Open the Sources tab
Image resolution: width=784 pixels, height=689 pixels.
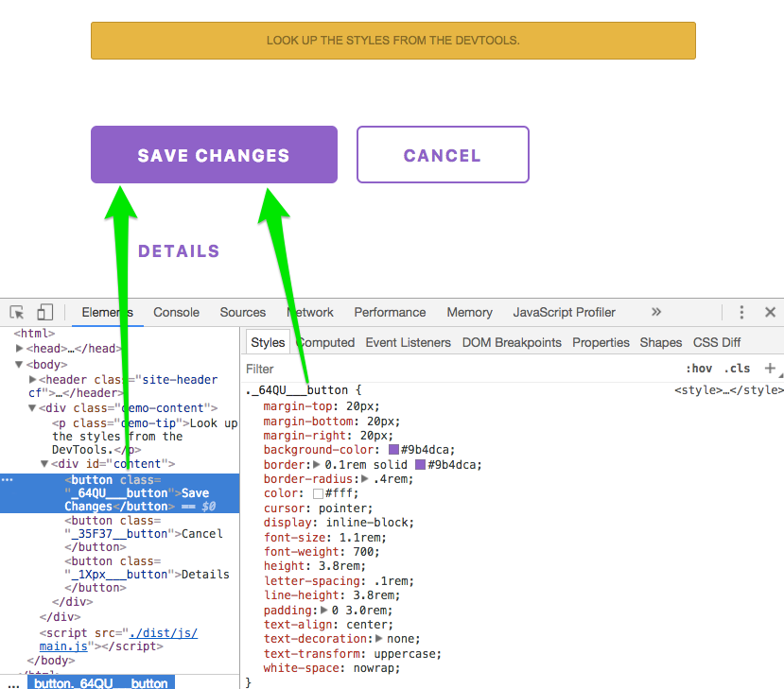242,312
